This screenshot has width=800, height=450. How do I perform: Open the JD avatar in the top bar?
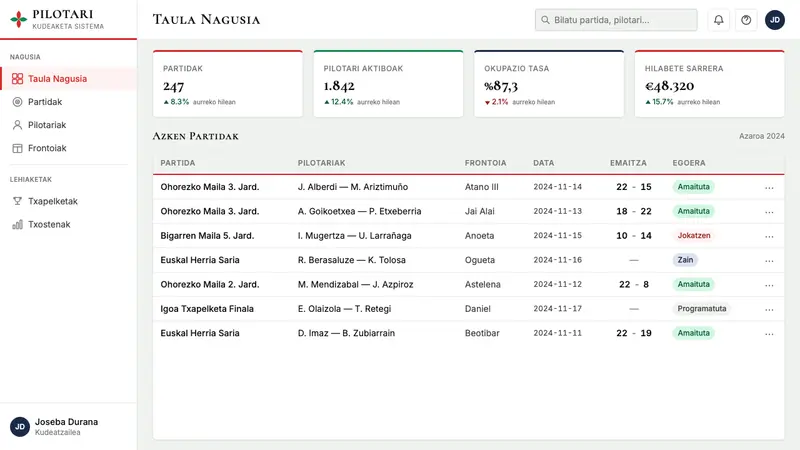pyautogui.click(x=774, y=20)
